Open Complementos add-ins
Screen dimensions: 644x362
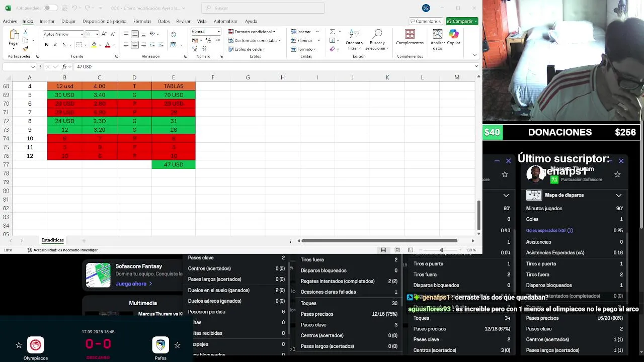pos(410,37)
